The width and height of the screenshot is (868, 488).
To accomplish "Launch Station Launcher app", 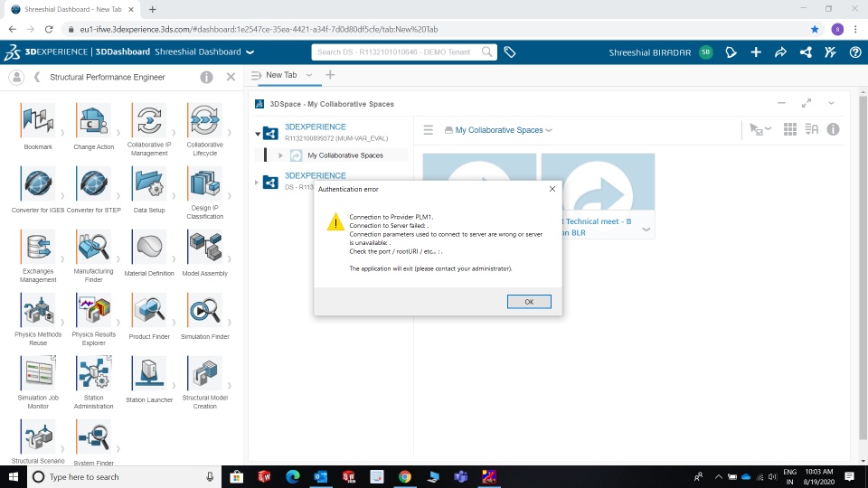I will tap(149, 373).
